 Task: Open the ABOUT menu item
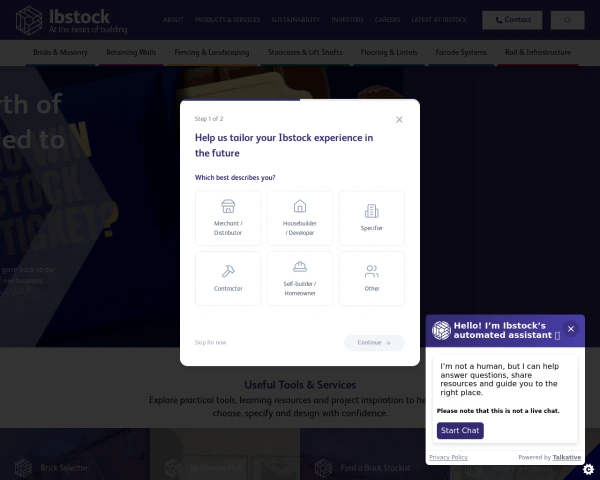pos(173,20)
